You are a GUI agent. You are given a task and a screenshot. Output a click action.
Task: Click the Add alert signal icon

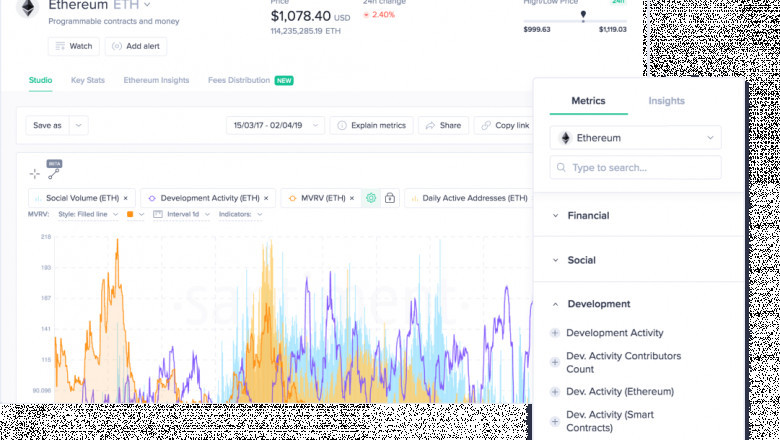[x=117, y=46]
